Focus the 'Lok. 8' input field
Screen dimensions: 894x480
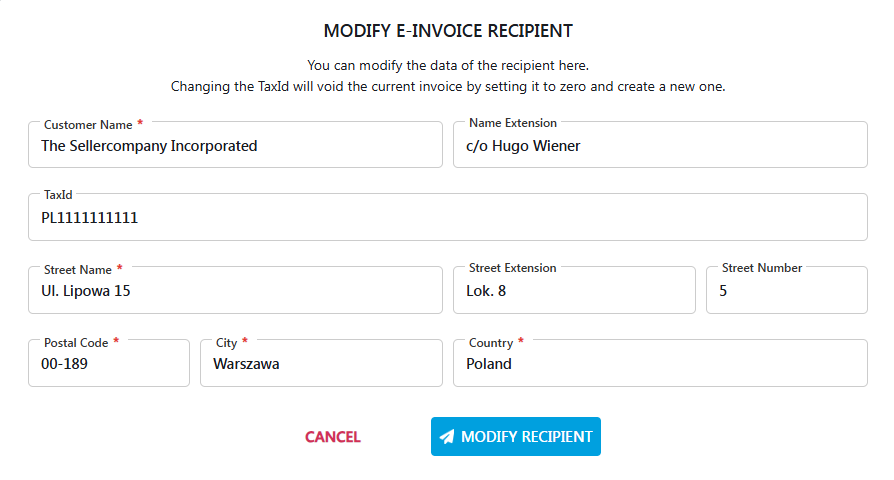(x=574, y=291)
